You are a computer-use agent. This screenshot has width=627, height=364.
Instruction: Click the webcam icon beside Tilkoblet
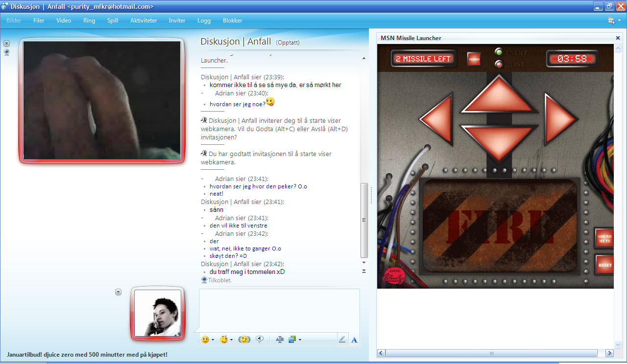[204, 280]
